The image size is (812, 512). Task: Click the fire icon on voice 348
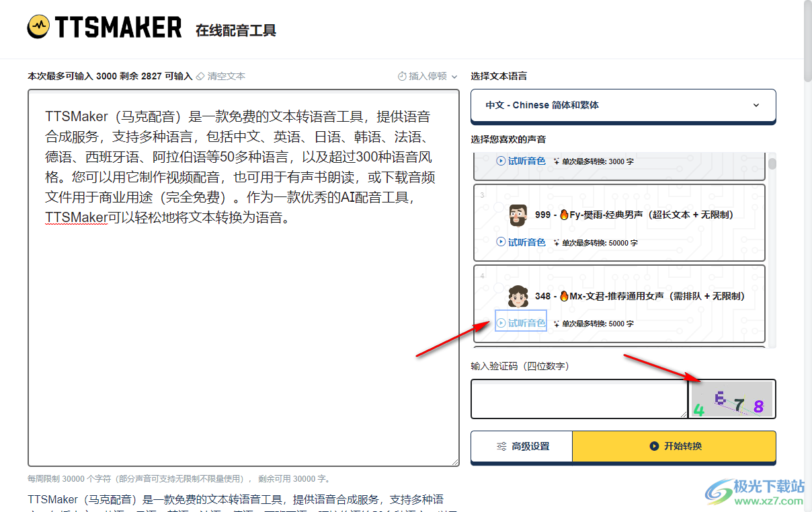[x=564, y=295]
